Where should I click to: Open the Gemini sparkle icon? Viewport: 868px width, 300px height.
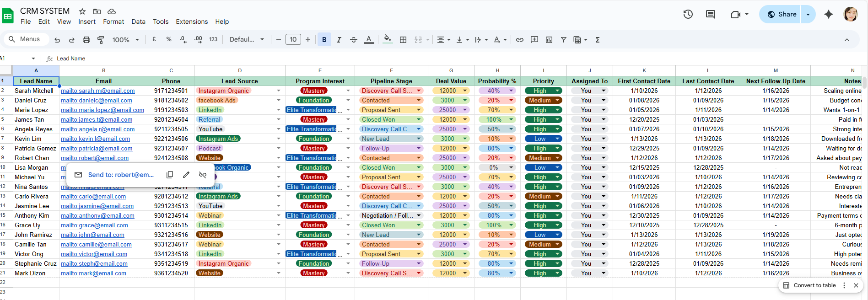[829, 14]
